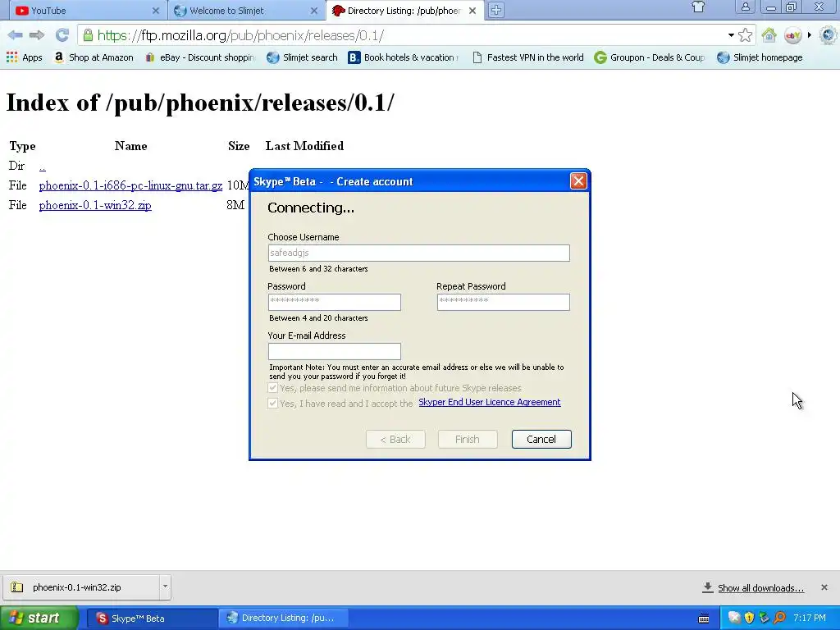Go forward with the browser forward arrow
Screen dimensions: 840x630
coord(37,35)
